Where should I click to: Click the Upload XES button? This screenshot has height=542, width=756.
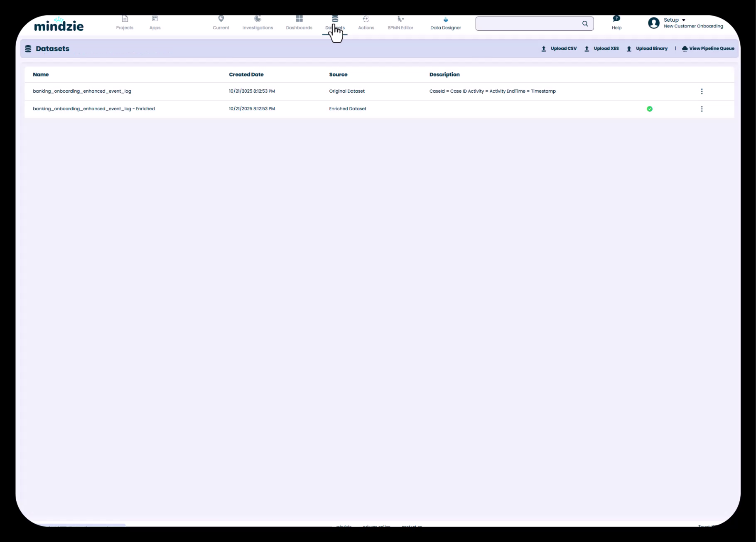click(x=602, y=49)
